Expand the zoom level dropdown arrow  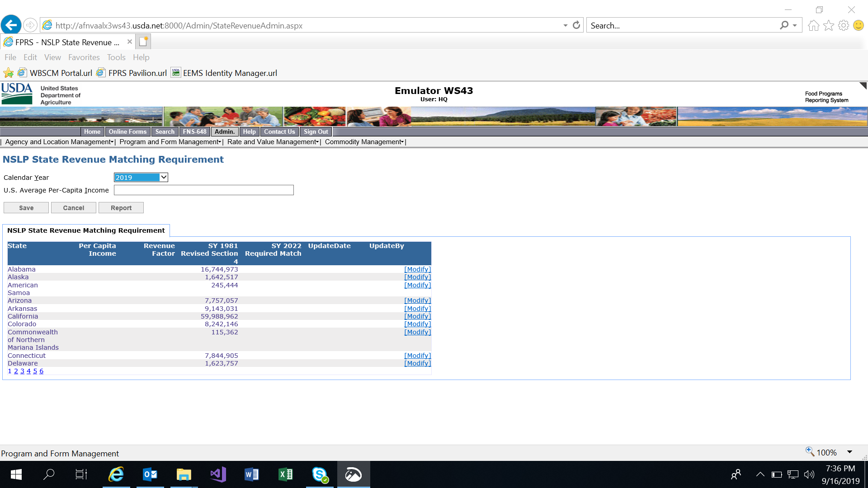click(x=849, y=452)
